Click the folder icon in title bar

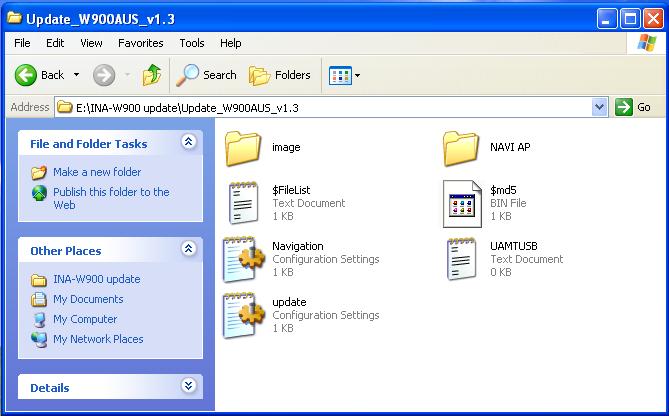pos(15,18)
